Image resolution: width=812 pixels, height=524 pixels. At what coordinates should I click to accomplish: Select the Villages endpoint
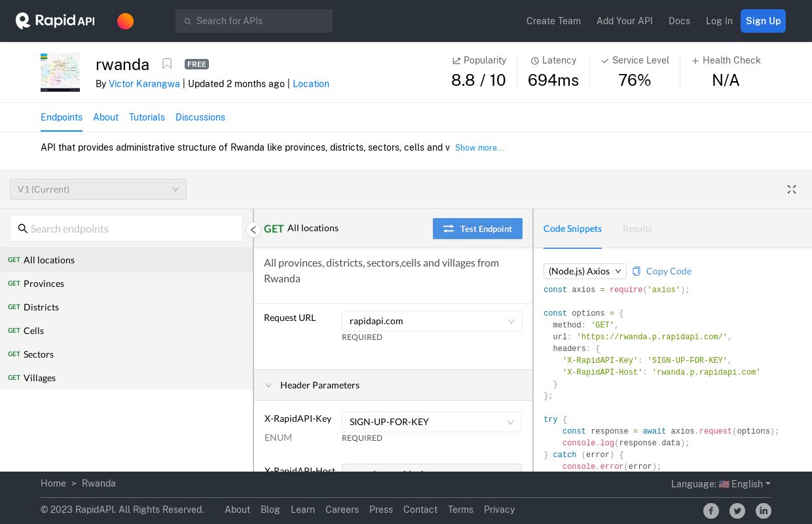click(x=126, y=378)
